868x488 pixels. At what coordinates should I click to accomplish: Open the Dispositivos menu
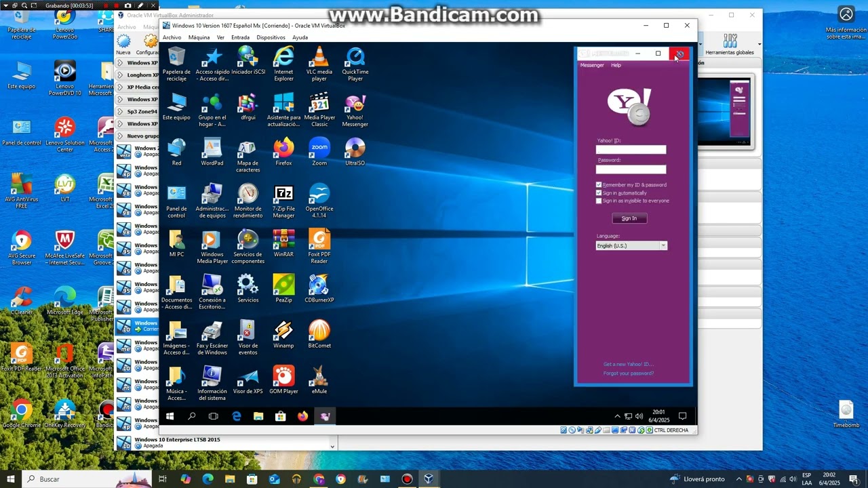pyautogui.click(x=271, y=37)
